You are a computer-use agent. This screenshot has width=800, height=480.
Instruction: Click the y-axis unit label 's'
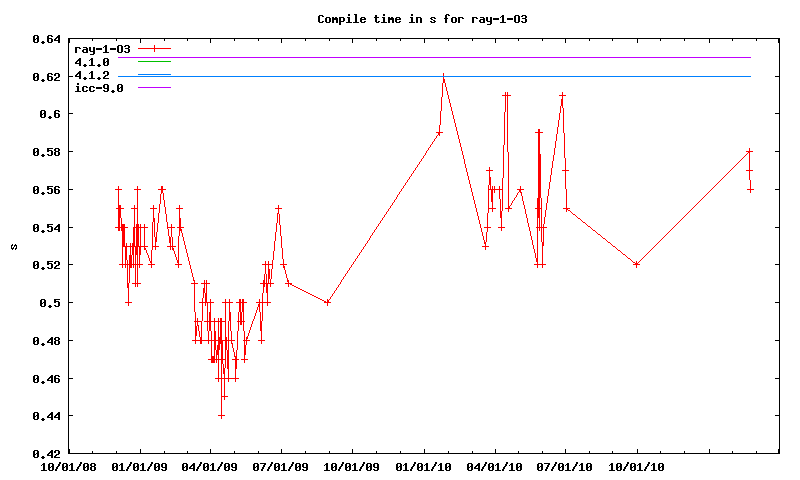point(14,246)
